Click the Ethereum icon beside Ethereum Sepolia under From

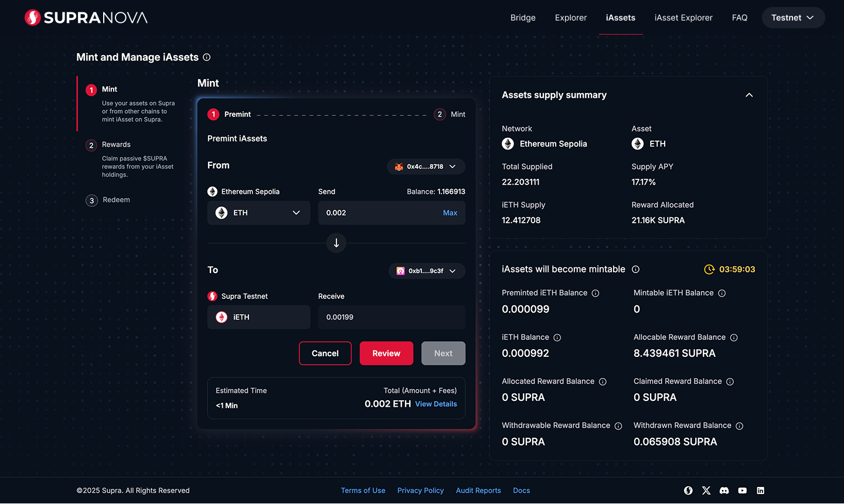pos(212,192)
